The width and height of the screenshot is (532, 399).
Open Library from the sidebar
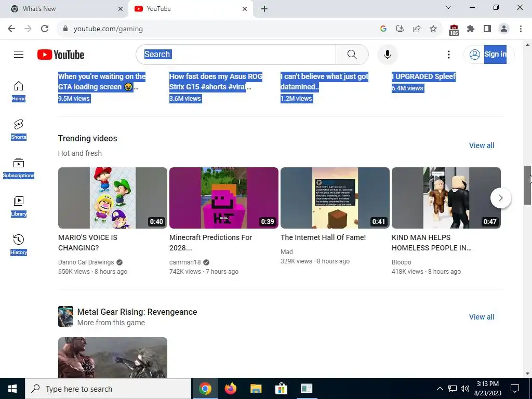pos(19,206)
